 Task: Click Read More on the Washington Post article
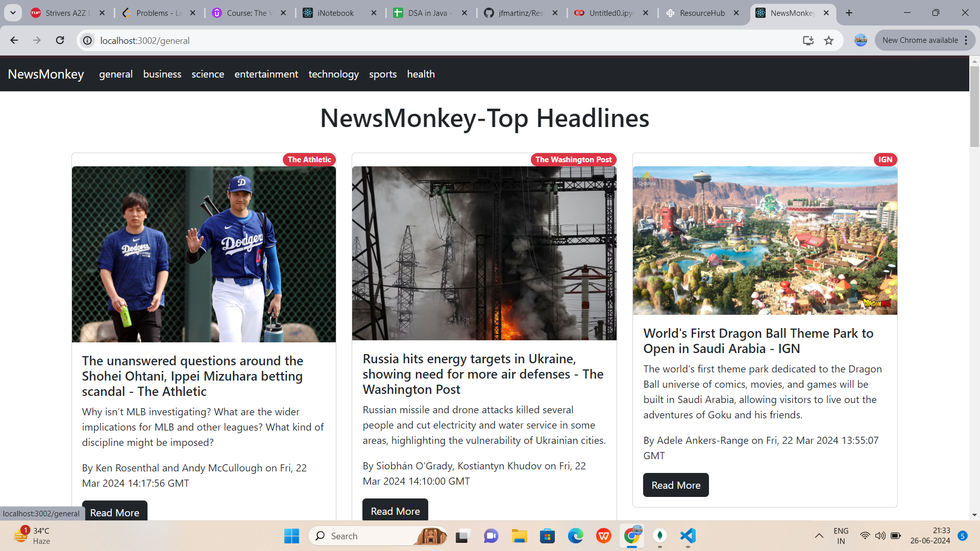[395, 511]
